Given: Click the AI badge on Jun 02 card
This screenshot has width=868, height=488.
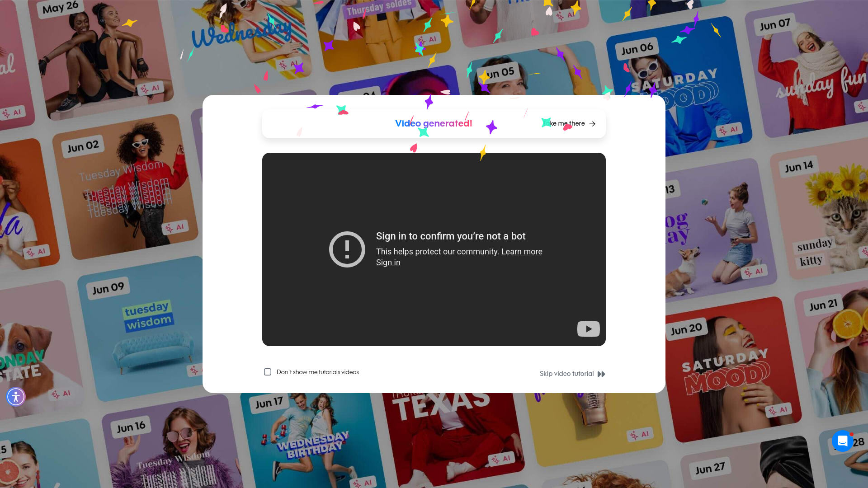Looking at the screenshot, I should [x=175, y=227].
